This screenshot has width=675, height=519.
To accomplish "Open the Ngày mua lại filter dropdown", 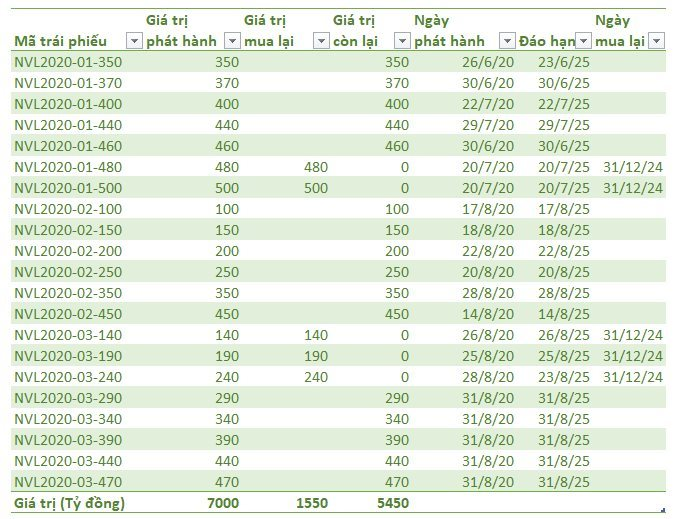I will tap(656, 41).
